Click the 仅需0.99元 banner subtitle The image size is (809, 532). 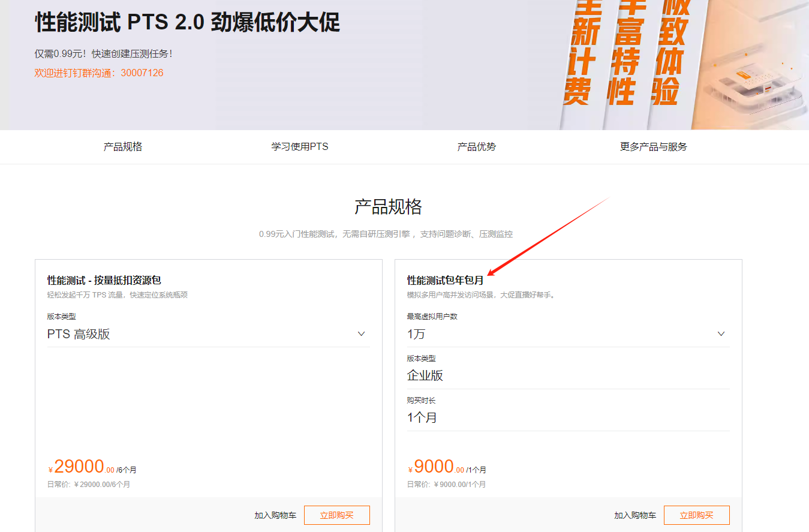tap(104, 54)
